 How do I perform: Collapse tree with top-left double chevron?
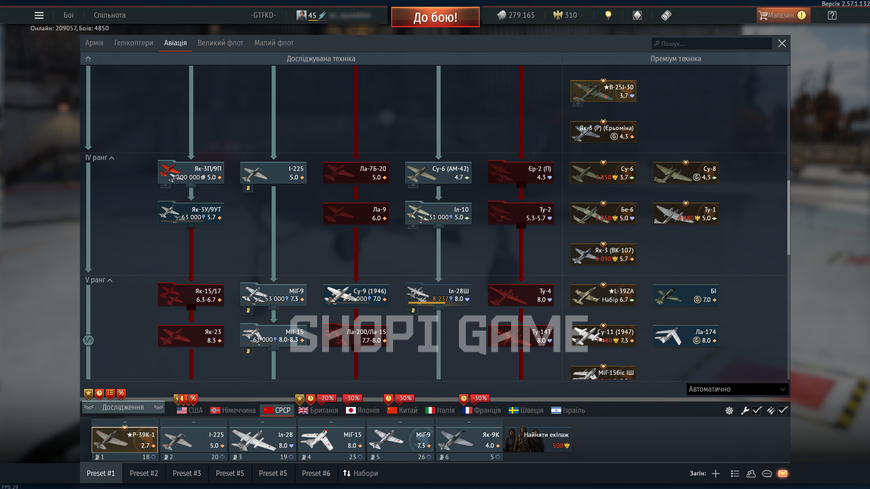[x=88, y=58]
